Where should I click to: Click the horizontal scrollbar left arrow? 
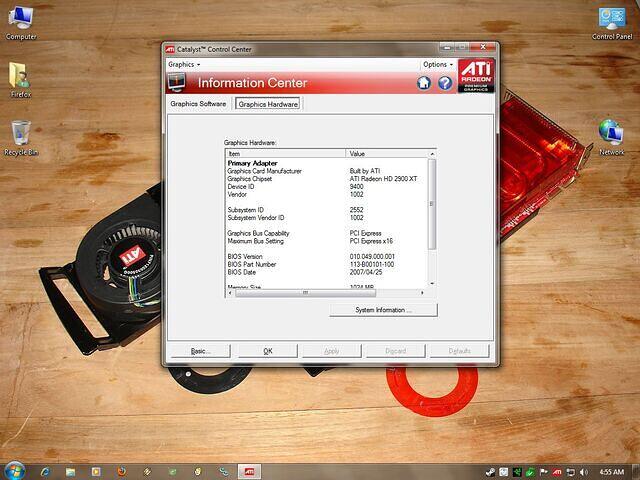[230, 293]
